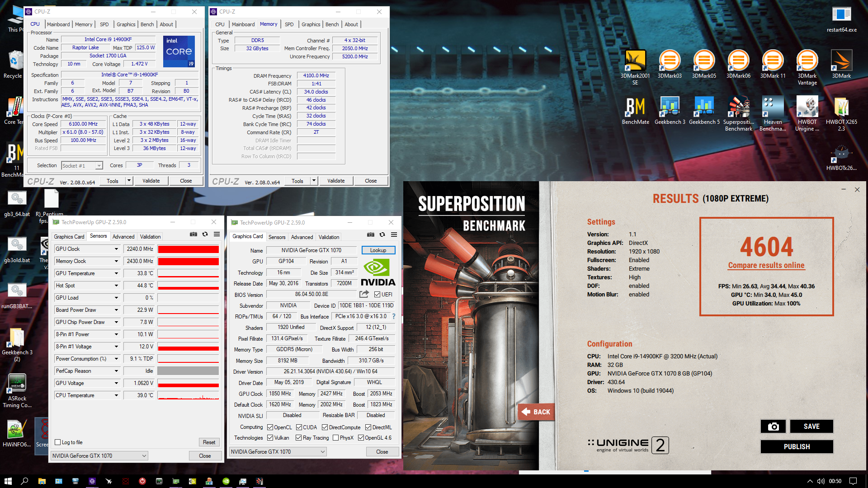Open Socket #1 selection dropdown in CPU-Z
This screenshot has height=488, width=868.
(x=82, y=166)
